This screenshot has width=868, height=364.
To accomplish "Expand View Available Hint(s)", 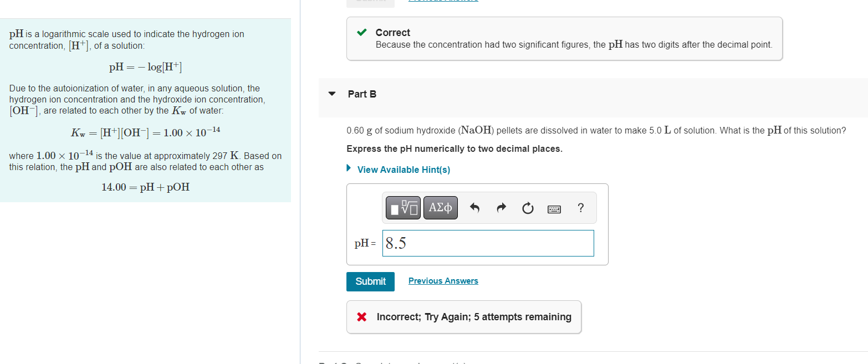I will pyautogui.click(x=404, y=170).
